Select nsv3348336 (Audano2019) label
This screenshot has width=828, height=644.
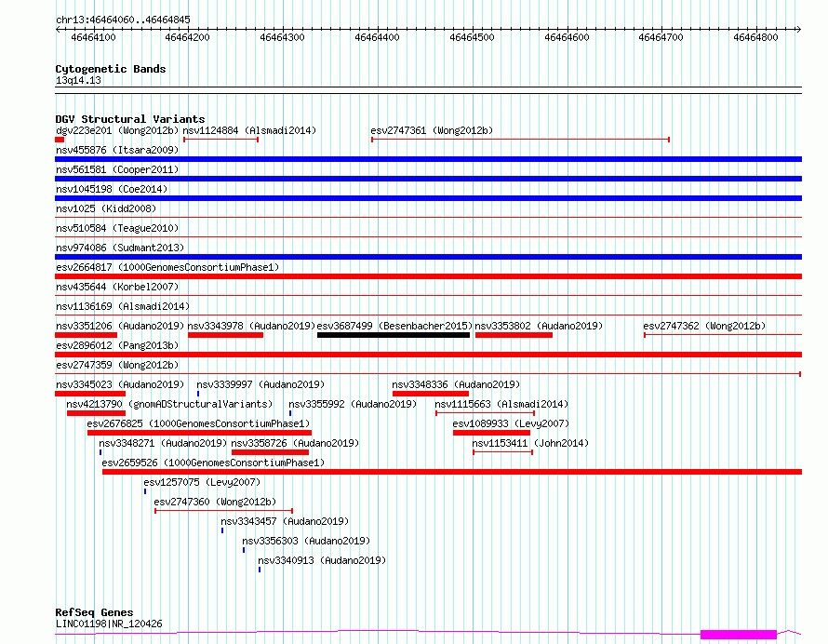coord(456,384)
